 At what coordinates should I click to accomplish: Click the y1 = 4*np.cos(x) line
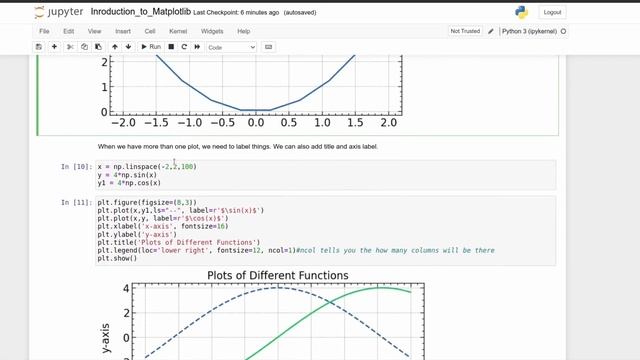coord(129,183)
